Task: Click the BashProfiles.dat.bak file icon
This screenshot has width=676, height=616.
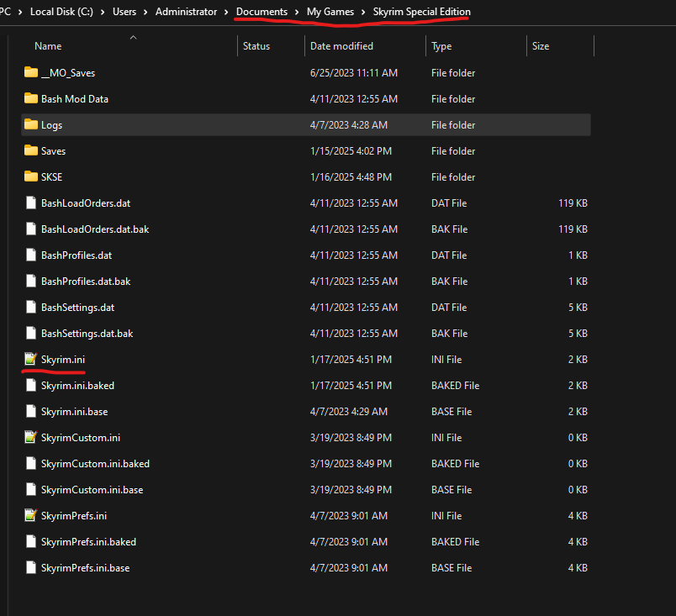Action: click(31, 281)
